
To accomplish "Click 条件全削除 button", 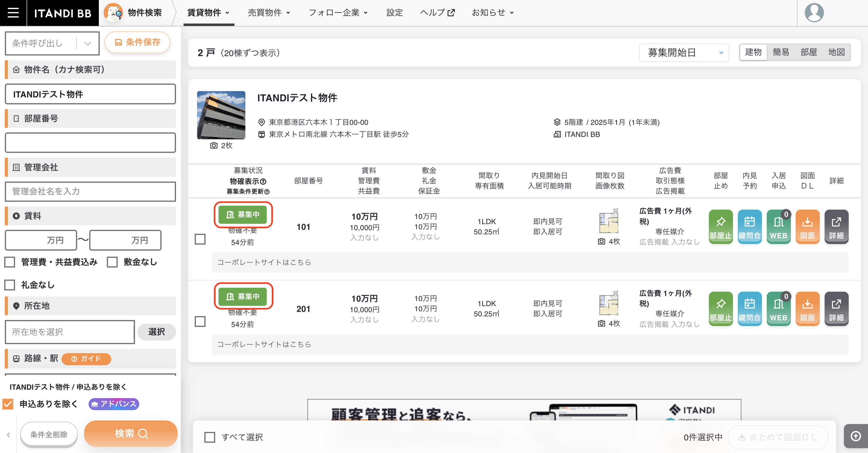I will coord(49,434).
